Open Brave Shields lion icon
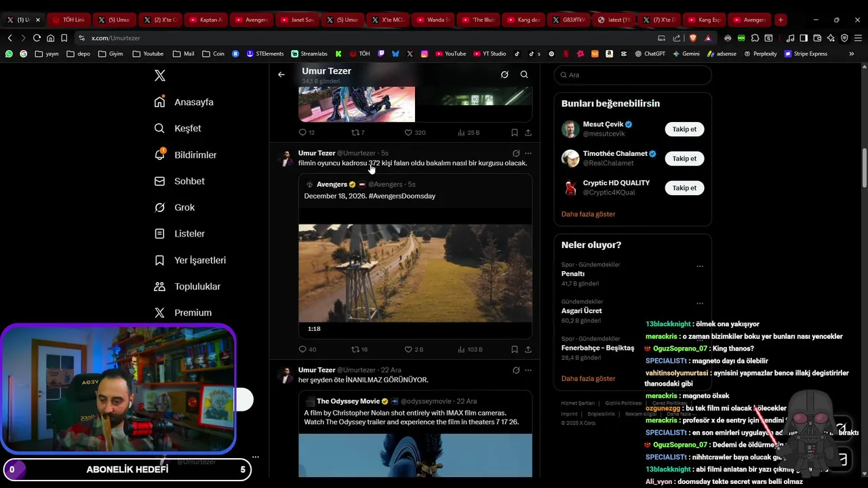The height and width of the screenshot is (488, 868). pos(693,38)
